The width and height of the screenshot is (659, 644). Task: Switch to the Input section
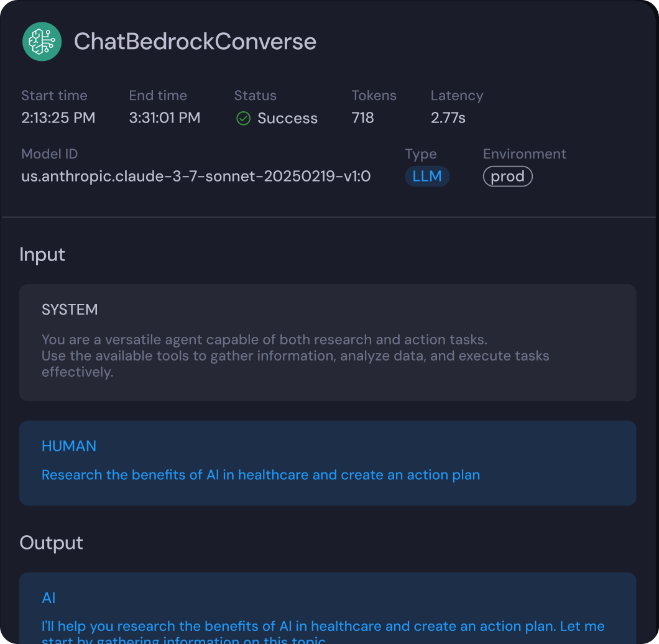click(42, 254)
